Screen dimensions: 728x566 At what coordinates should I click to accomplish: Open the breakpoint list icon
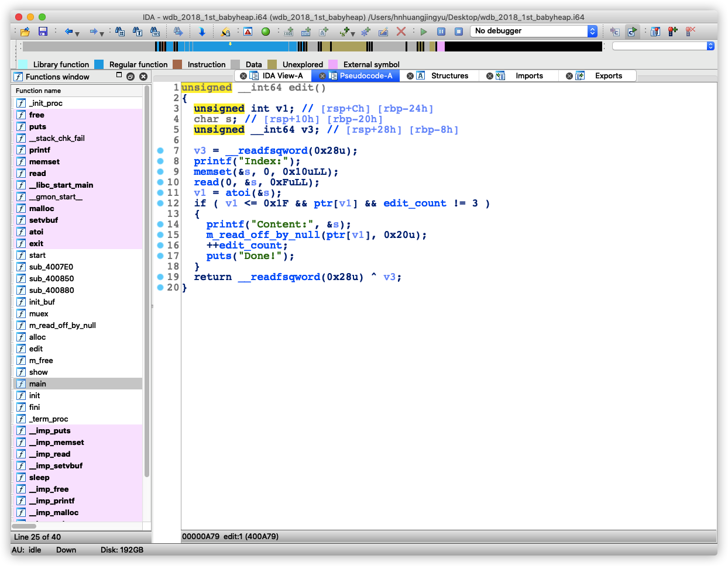pyautogui.click(x=655, y=32)
